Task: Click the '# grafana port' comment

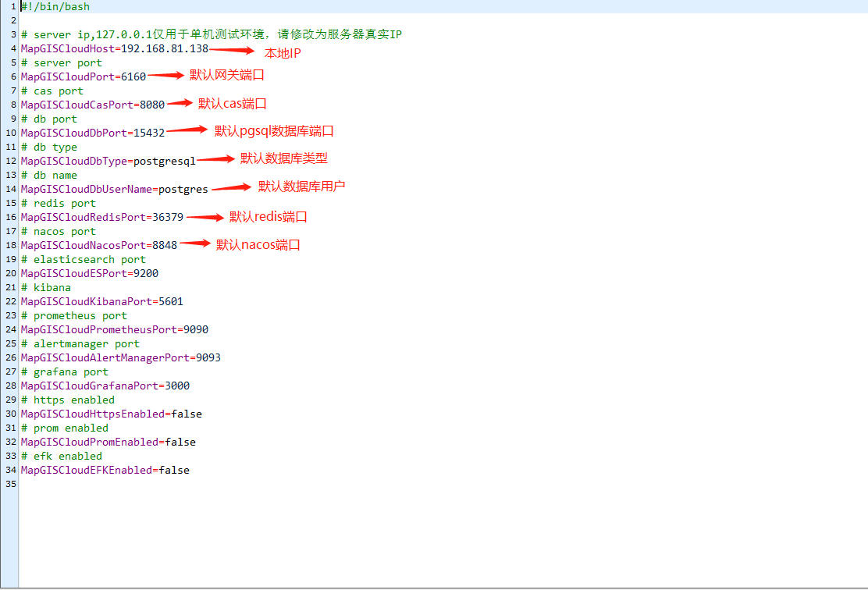Action: coord(65,372)
